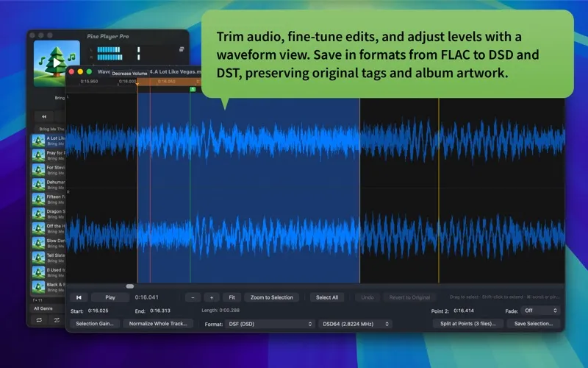588x368 pixels.
Task: Click the album art play overlay in Pine Player
Action: [x=57, y=63]
